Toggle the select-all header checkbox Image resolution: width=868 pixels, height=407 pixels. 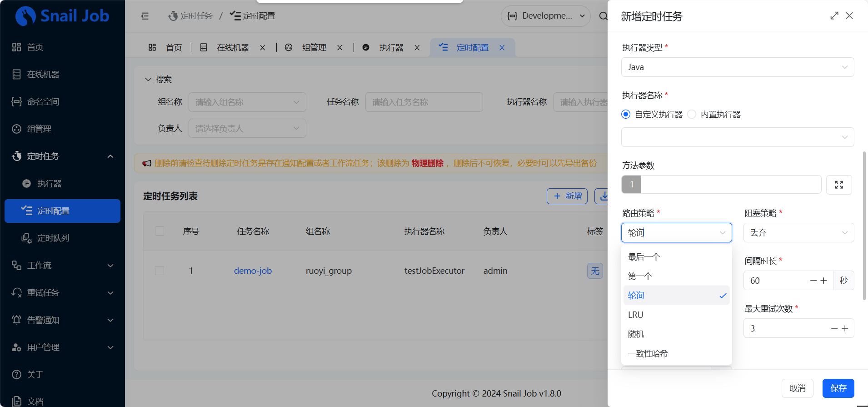(160, 231)
